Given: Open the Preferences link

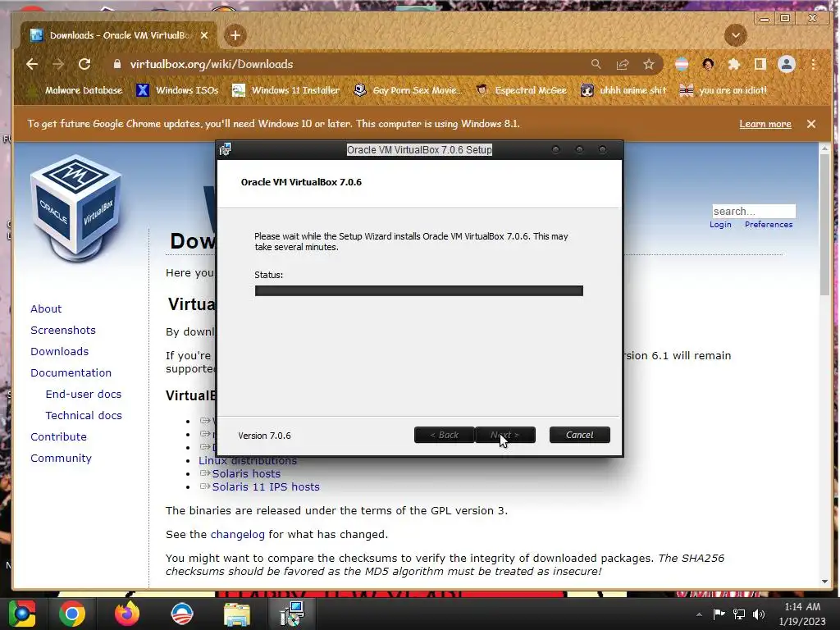Looking at the screenshot, I should pyautogui.click(x=768, y=225).
